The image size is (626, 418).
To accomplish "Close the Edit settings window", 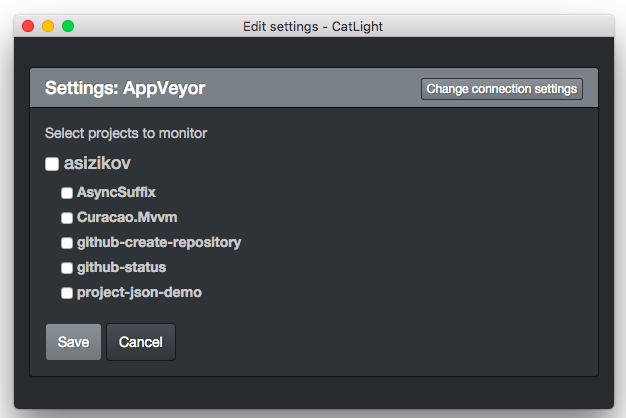I will tap(28, 26).
